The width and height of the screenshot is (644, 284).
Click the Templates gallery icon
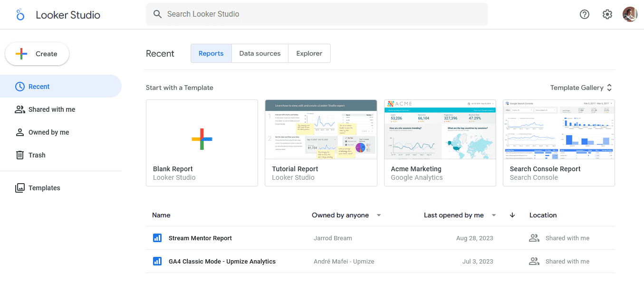20,188
